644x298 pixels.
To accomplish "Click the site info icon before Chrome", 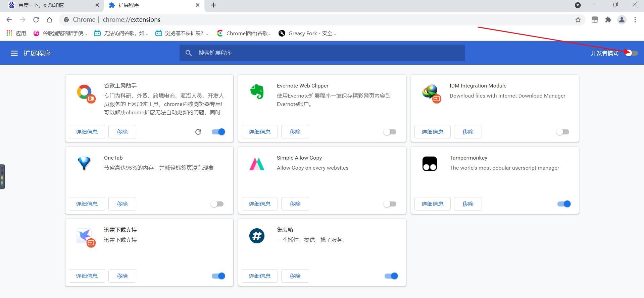I will coord(66,20).
